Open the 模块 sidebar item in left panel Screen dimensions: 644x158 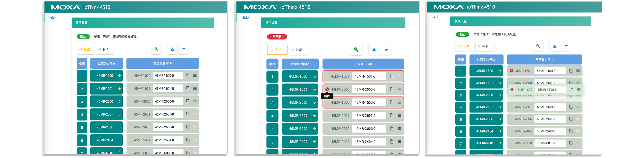[53, 18]
